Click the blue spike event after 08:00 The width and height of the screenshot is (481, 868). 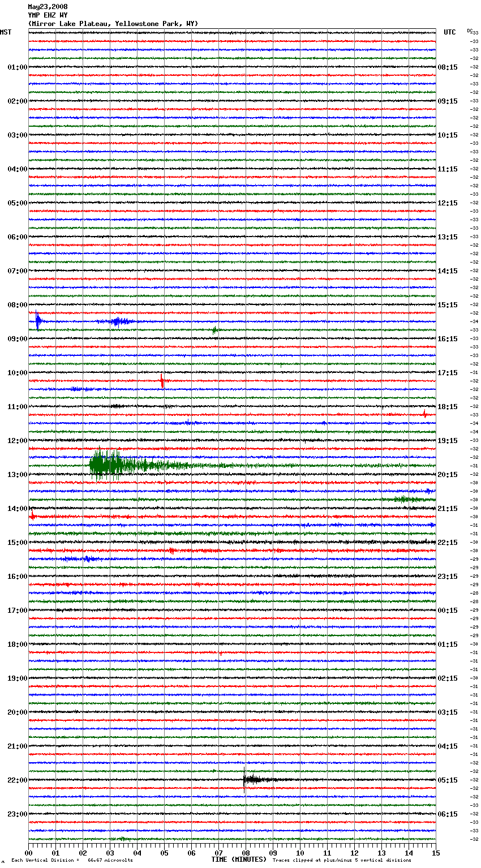[38, 321]
